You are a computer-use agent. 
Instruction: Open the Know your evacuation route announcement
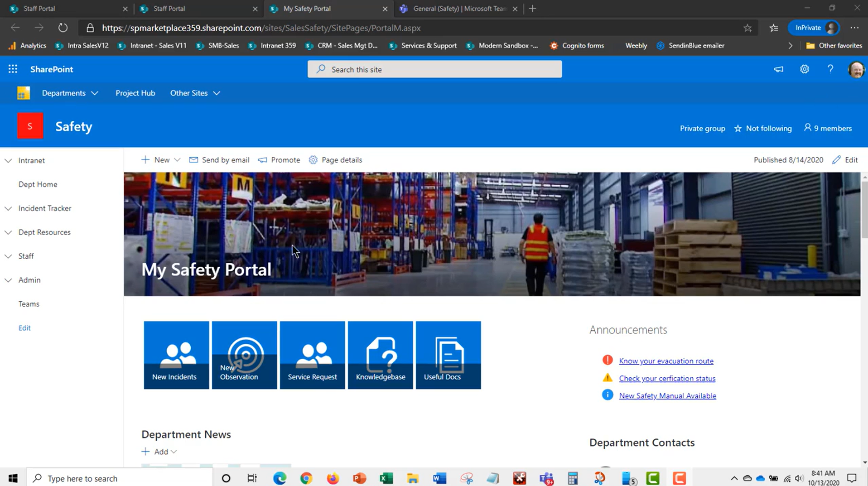(666, 361)
